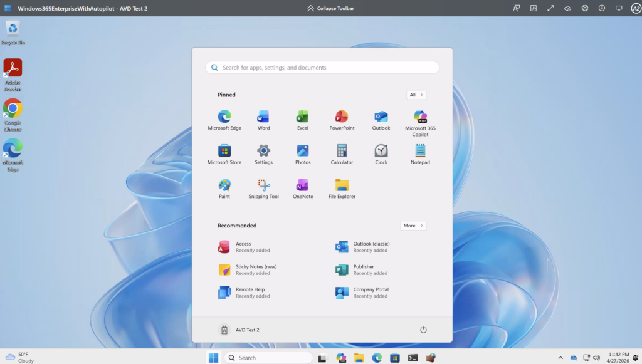The image size is (642, 364).
Task: Expand More recommended items
Action: (413, 226)
